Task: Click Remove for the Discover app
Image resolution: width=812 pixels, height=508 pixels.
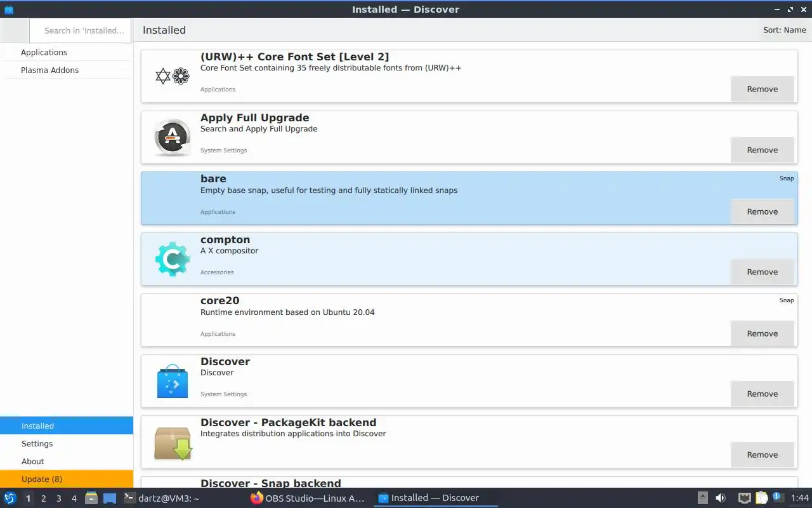Action: 763,394
